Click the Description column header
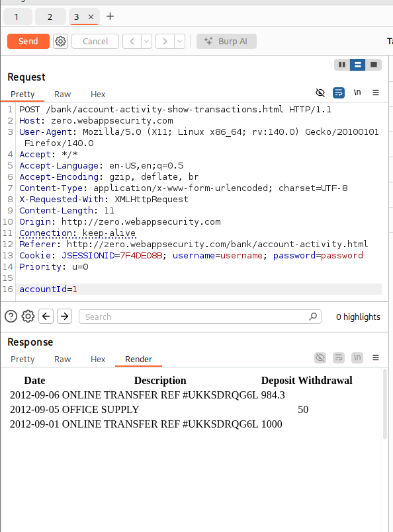 click(160, 381)
